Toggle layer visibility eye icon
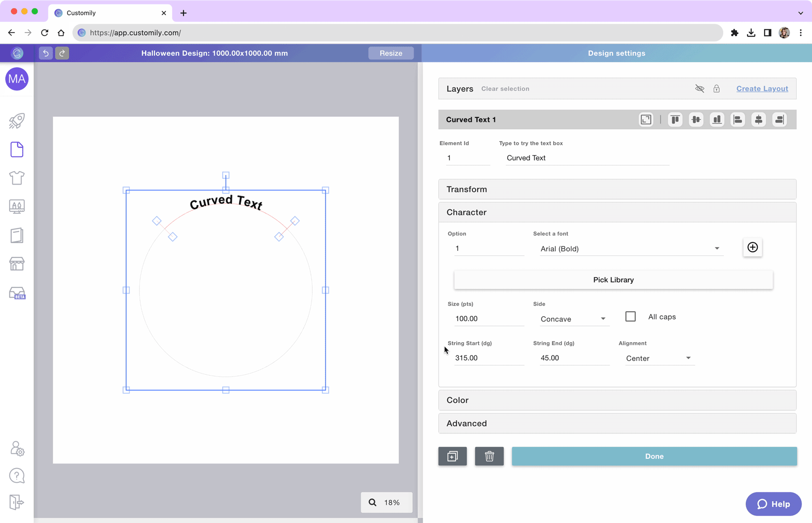The height and width of the screenshot is (523, 812). pos(699,88)
